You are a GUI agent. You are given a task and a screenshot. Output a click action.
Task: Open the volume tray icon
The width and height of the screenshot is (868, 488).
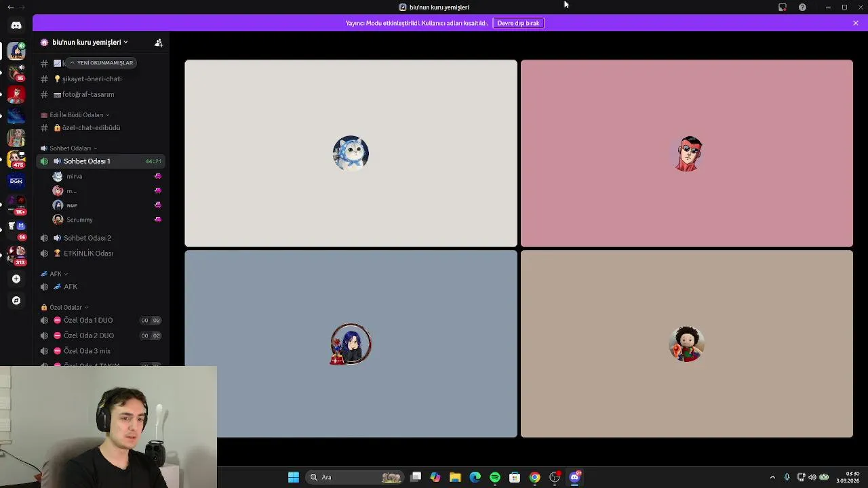812,477
